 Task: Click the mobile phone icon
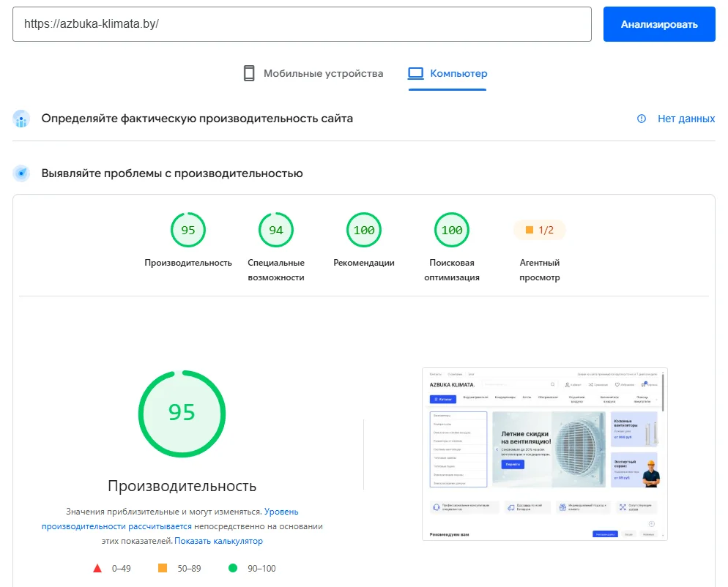tap(249, 73)
